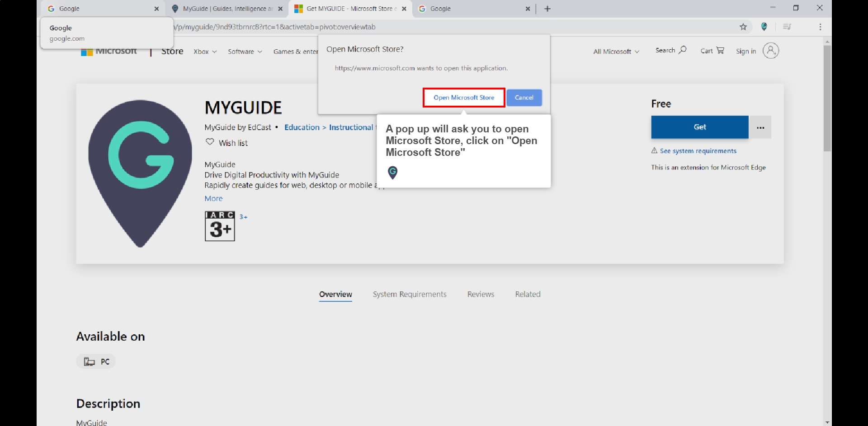Click the MyGuide pin icon in tooltip
This screenshot has width=868, height=426.
393,172
